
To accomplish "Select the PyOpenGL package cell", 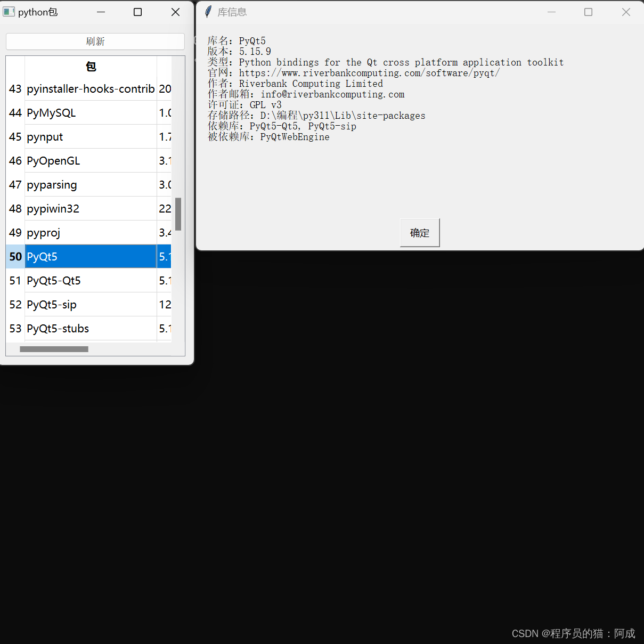I will click(x=91, y=161).
